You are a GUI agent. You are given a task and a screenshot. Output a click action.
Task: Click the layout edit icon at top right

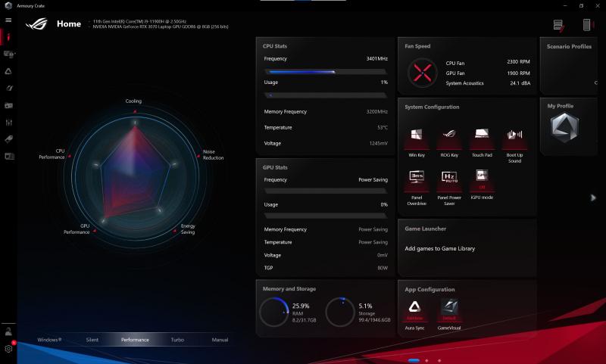click(x=558, y=26)
